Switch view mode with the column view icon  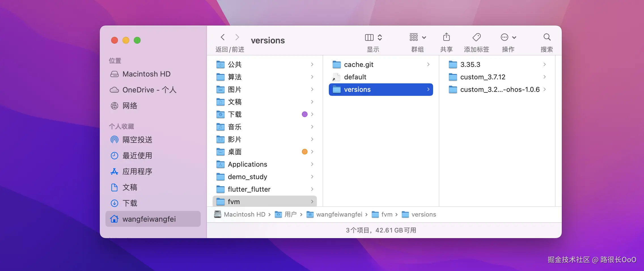(x=369, y=37)
